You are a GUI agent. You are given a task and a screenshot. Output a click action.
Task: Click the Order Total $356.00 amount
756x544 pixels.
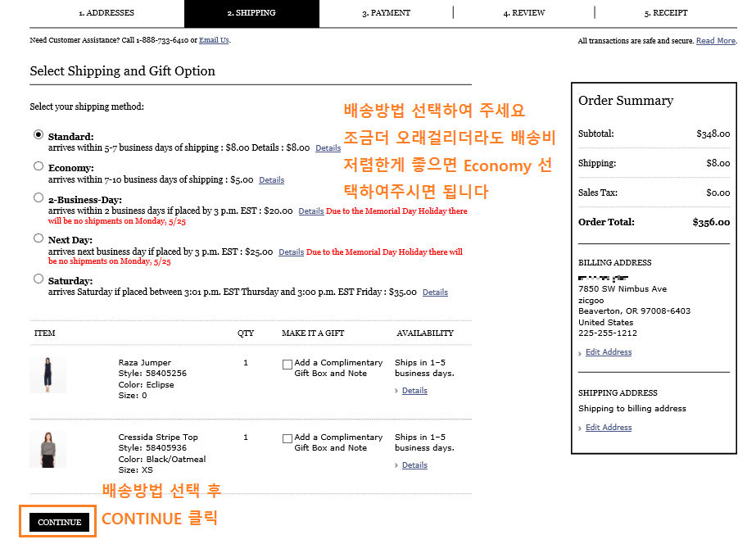tap(711, 222)
